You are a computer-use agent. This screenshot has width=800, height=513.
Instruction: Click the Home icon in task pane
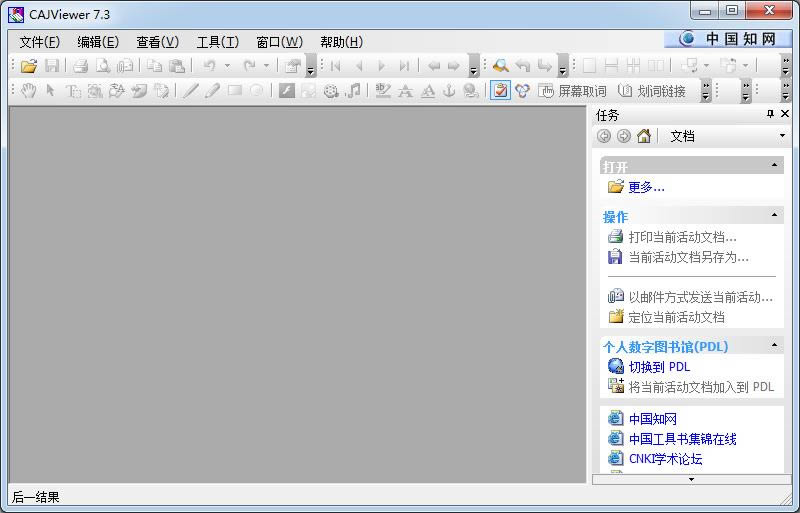coord(644,136)
